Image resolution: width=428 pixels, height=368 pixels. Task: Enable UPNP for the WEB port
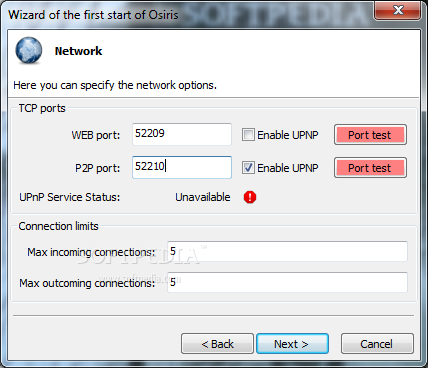click(x=248, y=135)
